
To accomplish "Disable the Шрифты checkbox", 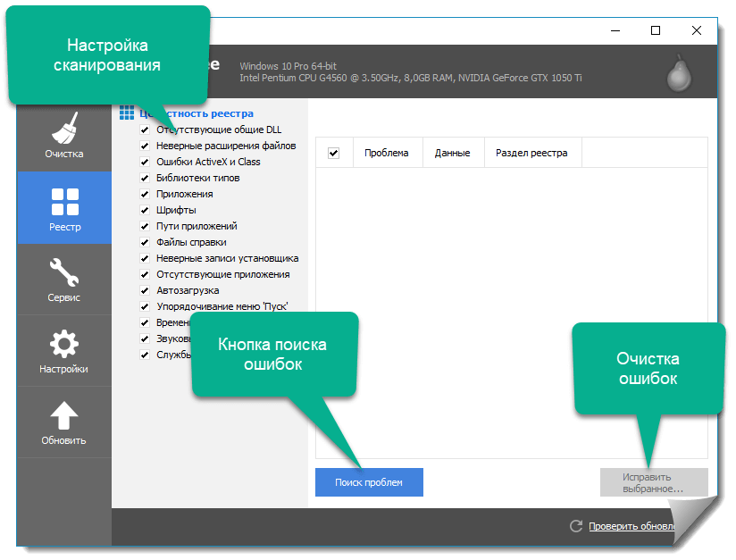I will pos(144,210).
